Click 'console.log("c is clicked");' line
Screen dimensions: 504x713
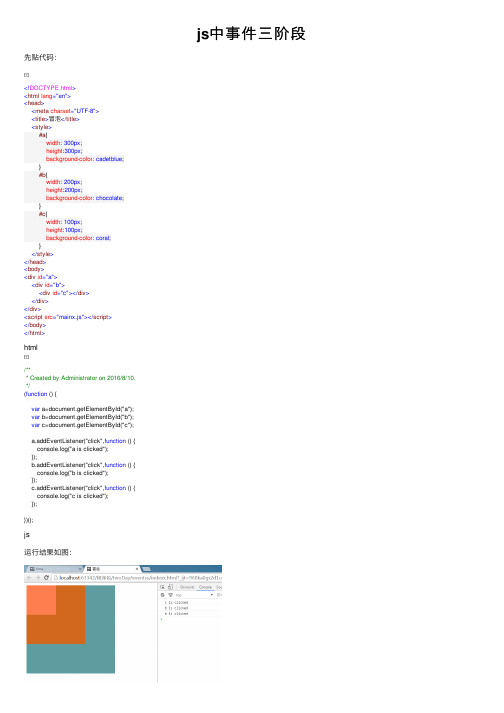coord(72,496)
